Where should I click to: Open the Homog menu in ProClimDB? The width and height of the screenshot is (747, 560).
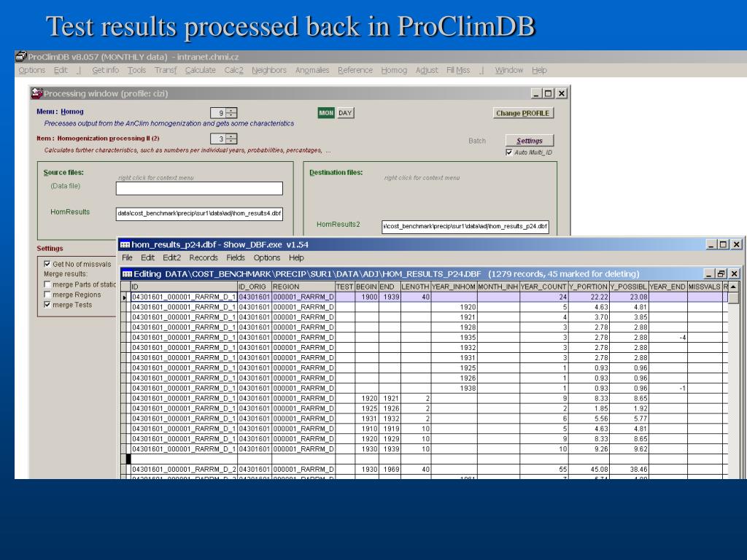(x=394, y=70)
